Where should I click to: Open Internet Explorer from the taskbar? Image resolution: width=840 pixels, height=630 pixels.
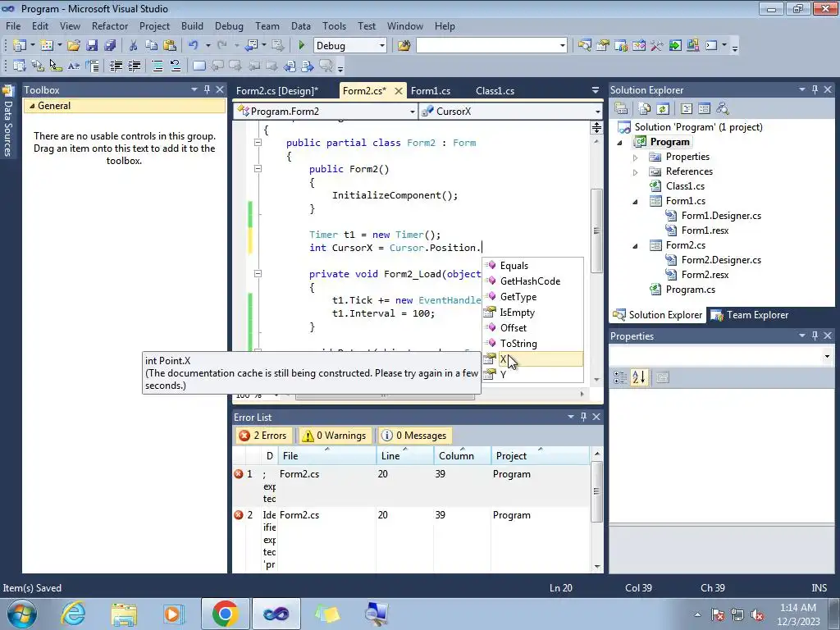[73, 614]
